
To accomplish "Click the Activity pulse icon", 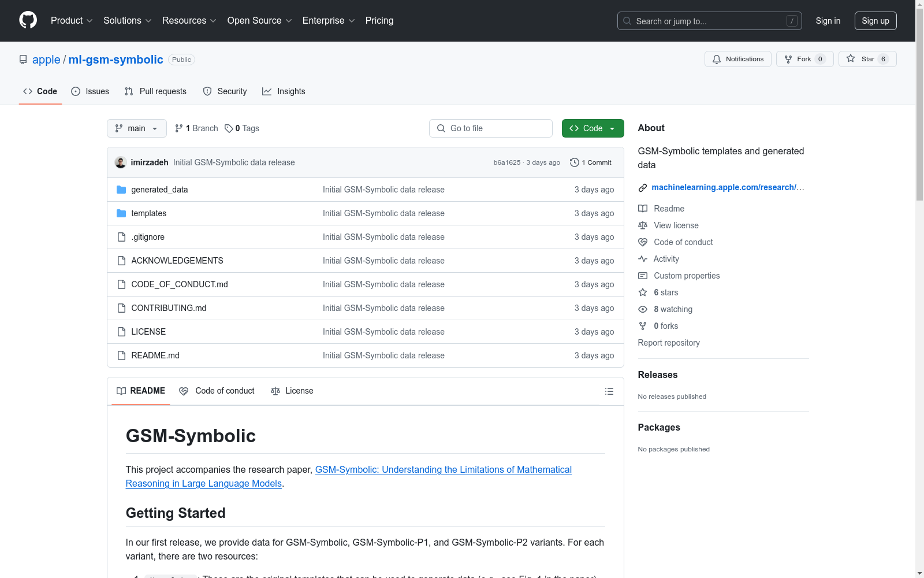I will point(643,259).
